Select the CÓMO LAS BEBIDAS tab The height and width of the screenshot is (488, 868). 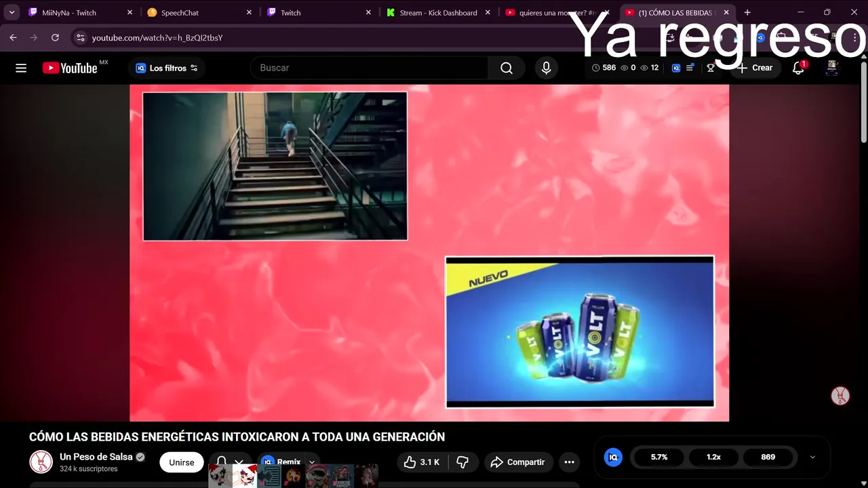pos(677,12)
